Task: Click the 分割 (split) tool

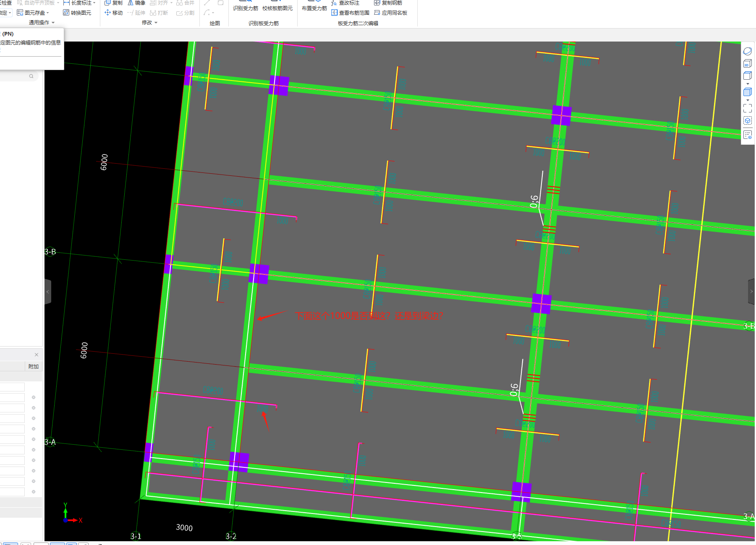Action: click(x=185, y=13)
